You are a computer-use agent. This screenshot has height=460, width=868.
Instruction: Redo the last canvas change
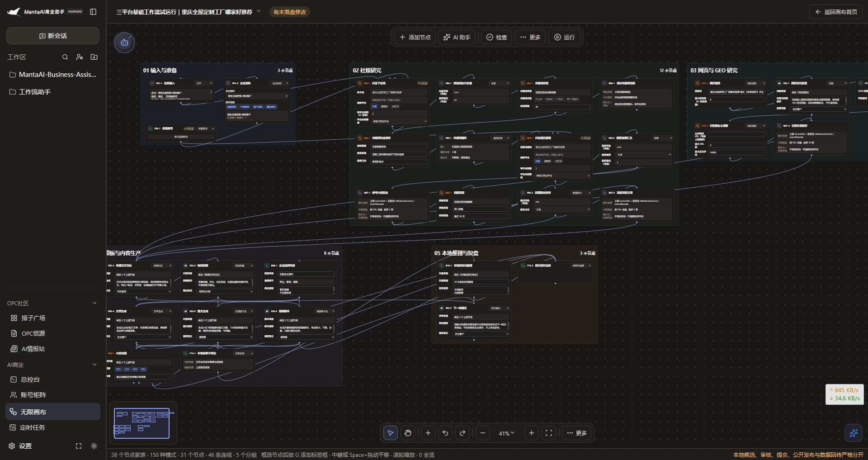(x=462, y=433)
